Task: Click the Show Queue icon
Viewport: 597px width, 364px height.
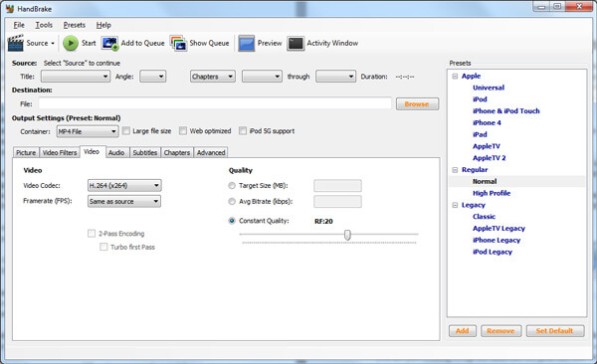Action: coord(178,43)
